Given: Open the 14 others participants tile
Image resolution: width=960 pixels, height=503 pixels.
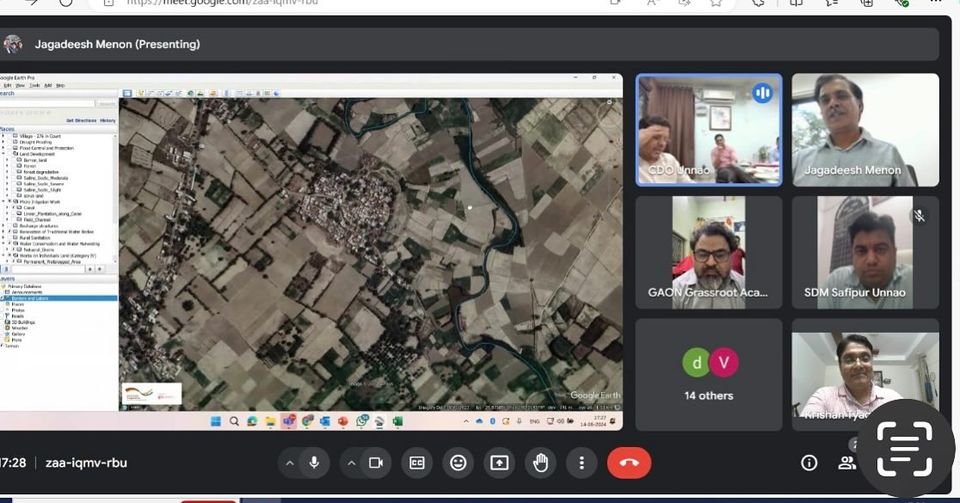Looking at the screenshot, I should [709, 374].
